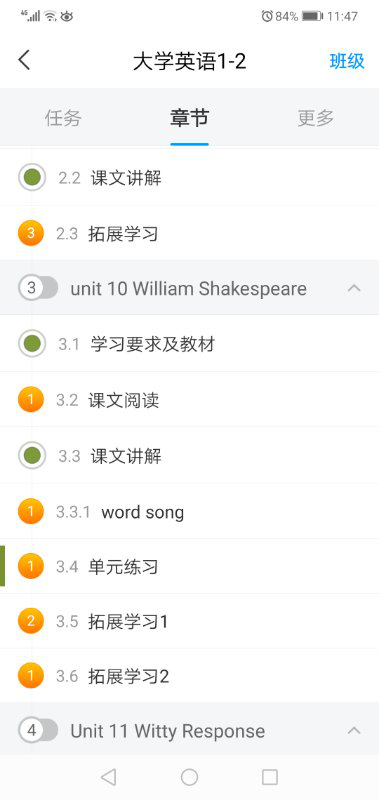Open the 班级 link
The height and width of the screenshot is (800, 379).
(x=347, y=61)
